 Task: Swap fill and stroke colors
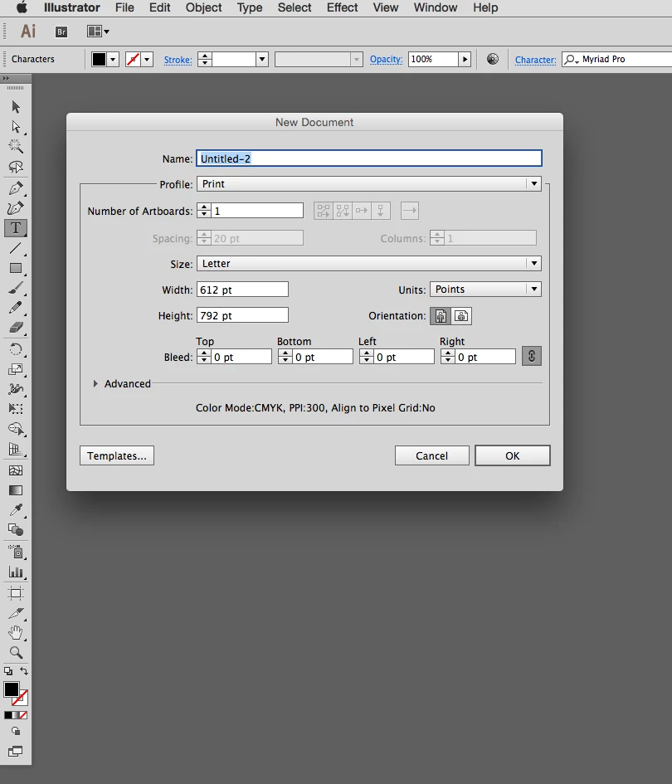click(23, 671)
